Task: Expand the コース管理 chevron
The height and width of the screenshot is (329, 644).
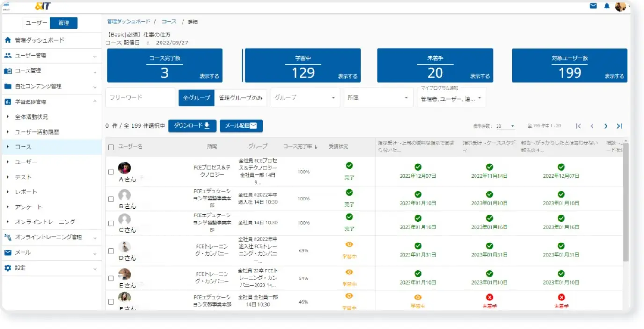Action: pos(95,72)
